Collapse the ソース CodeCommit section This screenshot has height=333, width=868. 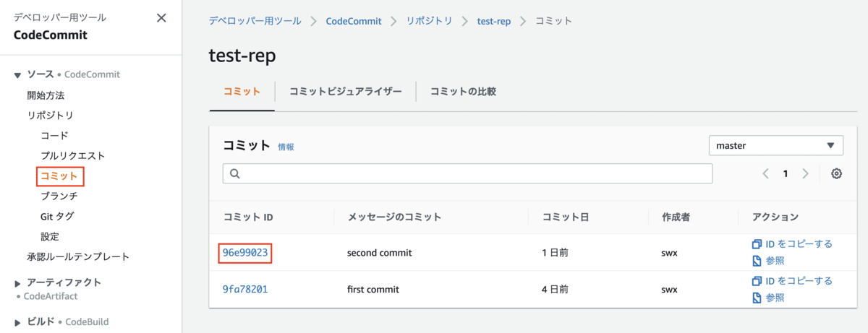(18, 75)
